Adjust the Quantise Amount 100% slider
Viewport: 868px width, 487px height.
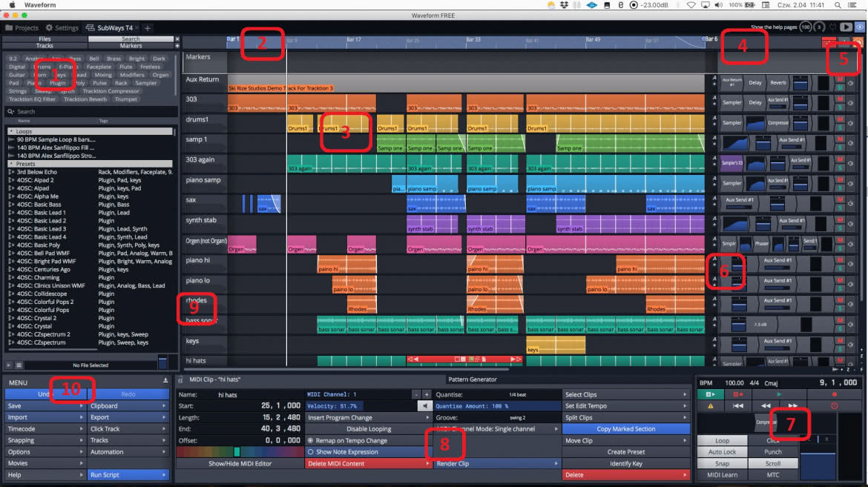click(498, 406)
